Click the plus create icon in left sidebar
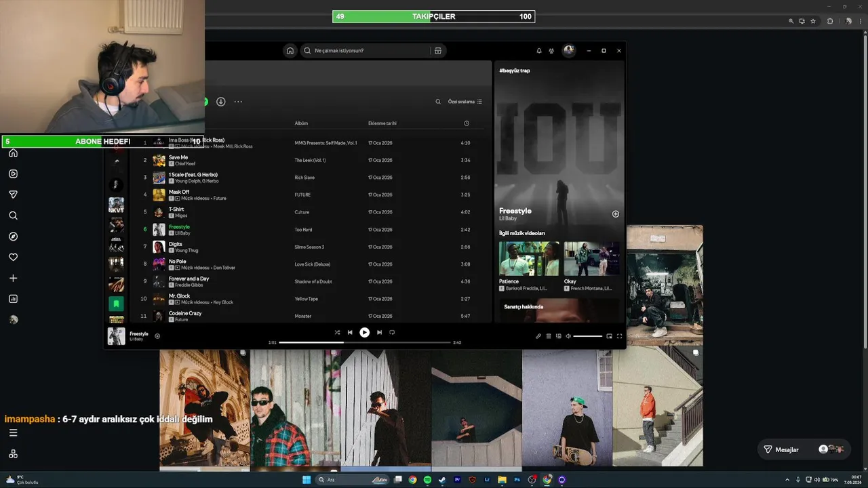The image size is (868, 488). click(13, 278)
